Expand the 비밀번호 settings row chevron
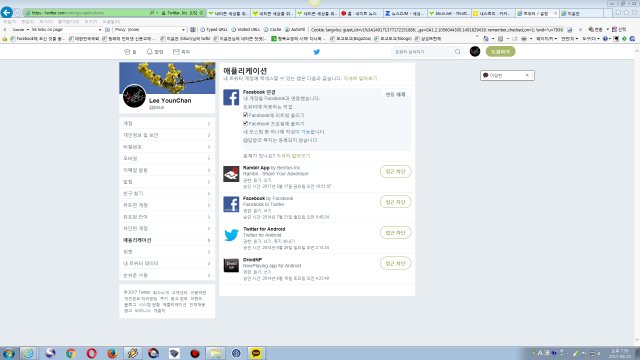Image resolution: width=640 pixels, height=360 pixels. (209, 147)
